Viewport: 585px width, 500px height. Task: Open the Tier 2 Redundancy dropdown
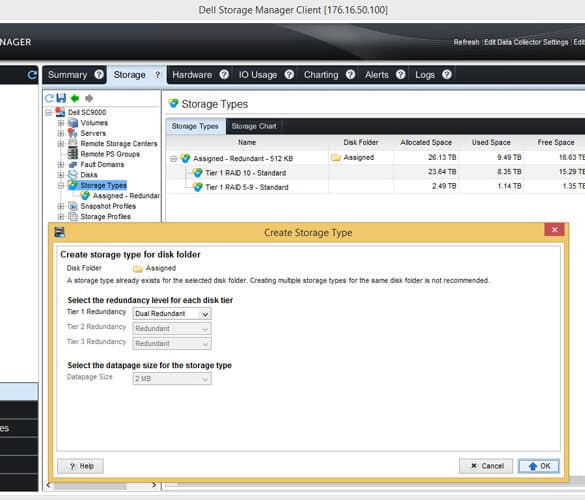point(172,329)
